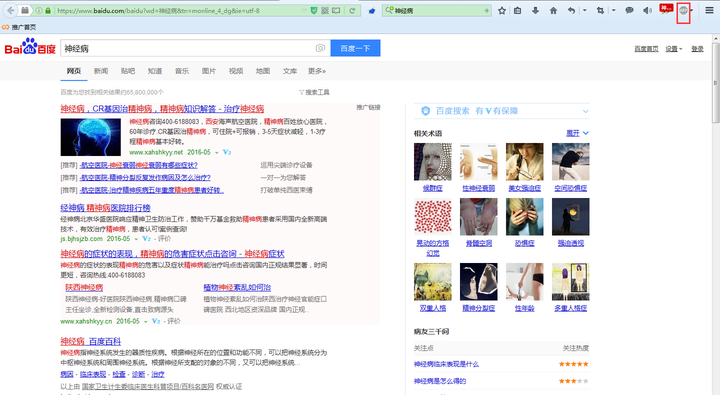Go to the browser home page icon

point(553,10)
